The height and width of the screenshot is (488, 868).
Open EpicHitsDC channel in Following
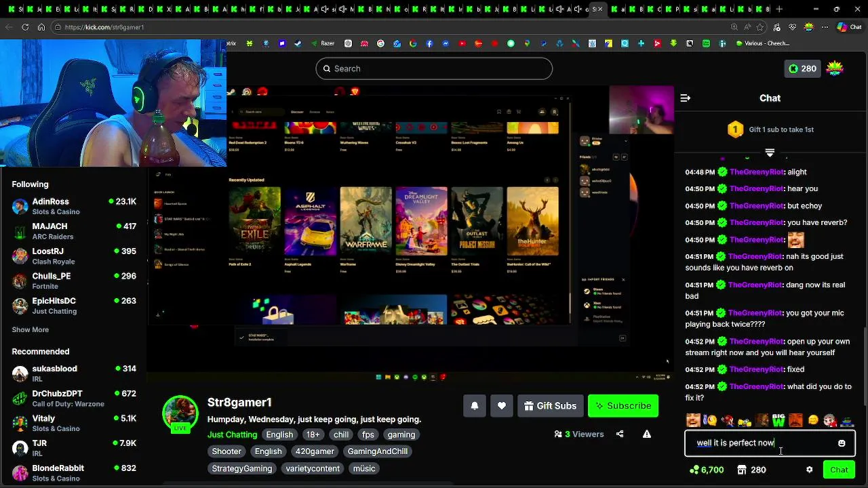click(x=74, y=306)
